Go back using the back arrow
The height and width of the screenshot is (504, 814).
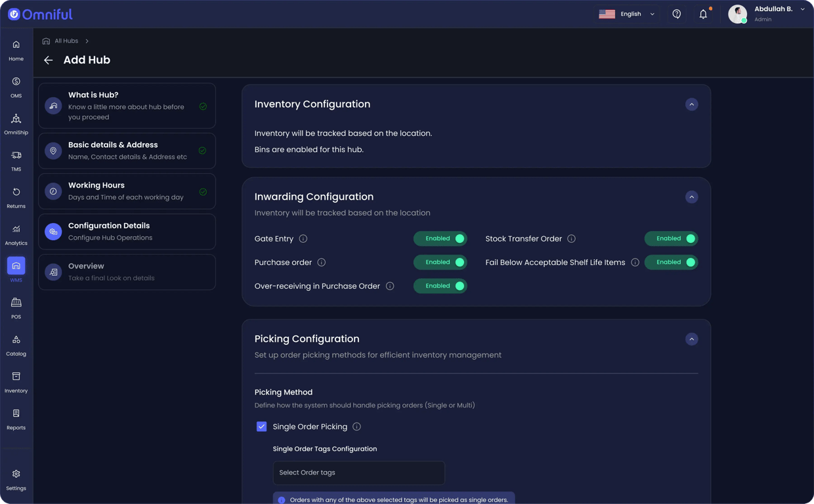point(48,60)
